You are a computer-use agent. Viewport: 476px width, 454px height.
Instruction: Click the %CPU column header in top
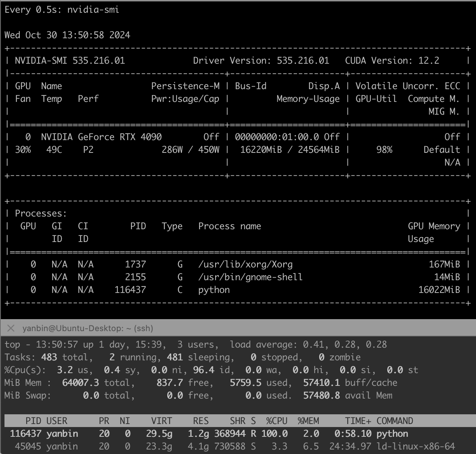click(x=277, y=421)
